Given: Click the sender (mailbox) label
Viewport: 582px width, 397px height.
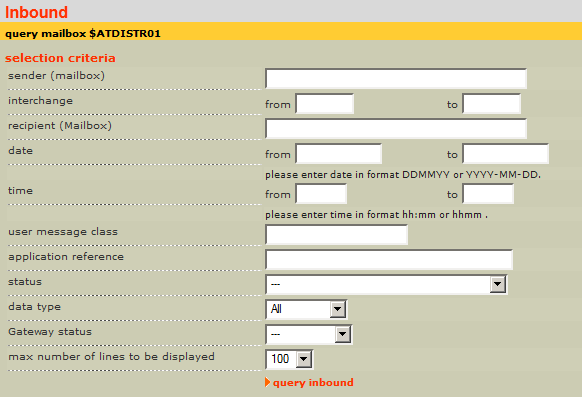Looking at the screenshot, I should [x=56, y=76].
